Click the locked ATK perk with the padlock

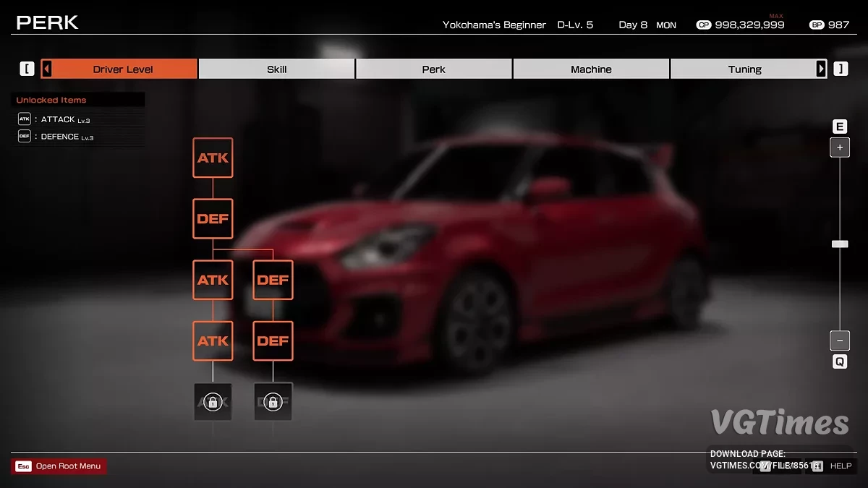[212, 402]
